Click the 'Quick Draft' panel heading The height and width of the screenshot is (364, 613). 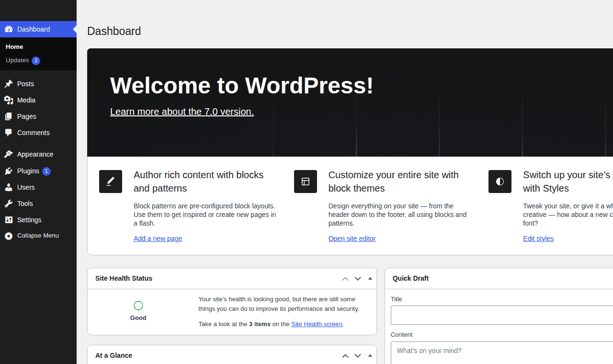(410, 278)
